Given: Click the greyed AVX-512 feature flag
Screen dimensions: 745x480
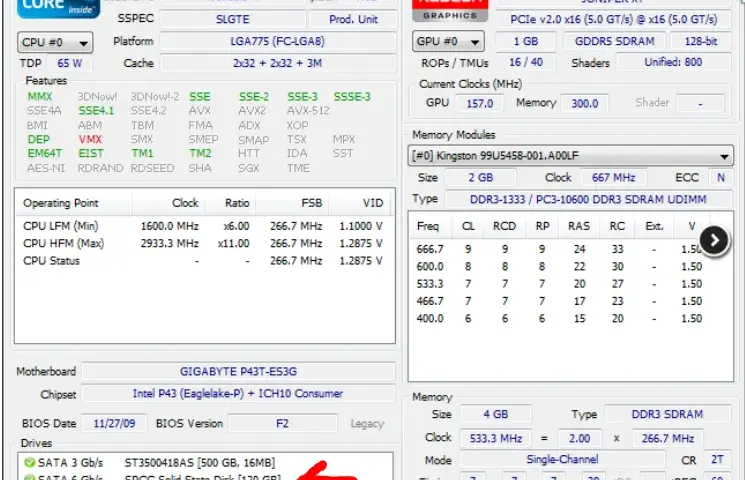Looking at the screenshot, I should coord(308,111).
